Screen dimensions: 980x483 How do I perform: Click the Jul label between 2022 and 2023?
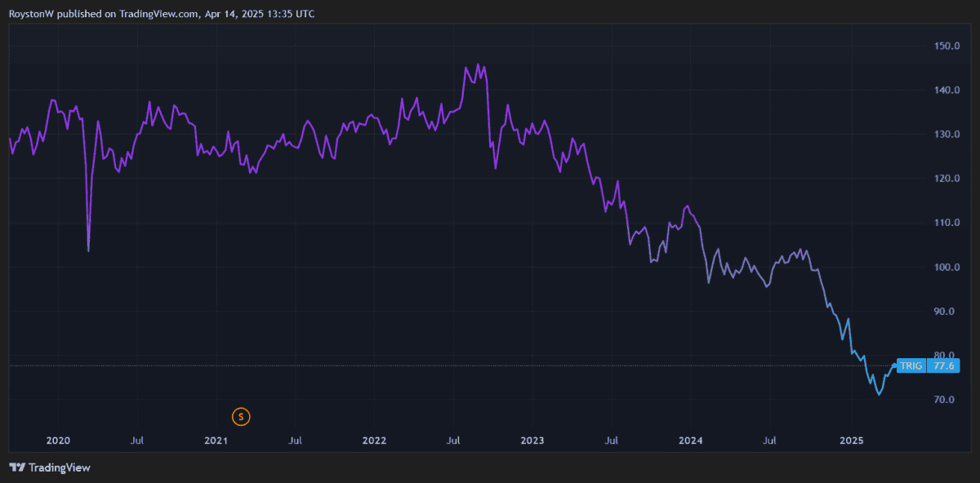[x=453, y=441]
